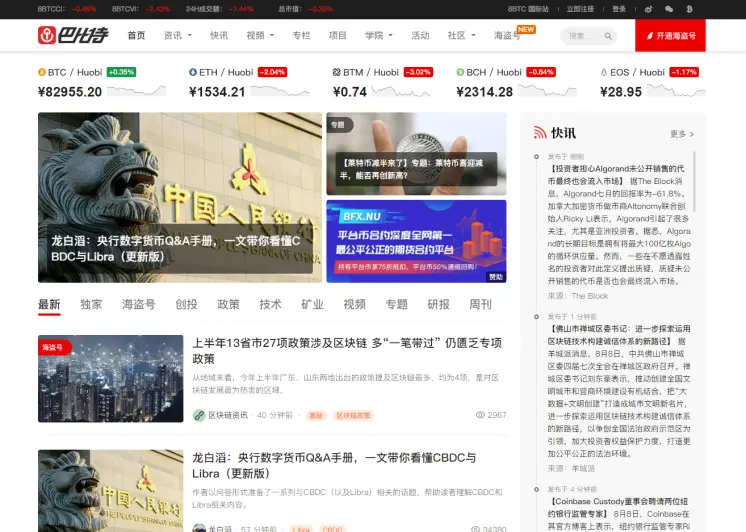Open the 莱特币减半 feature banner
This screenshot has width=746, height=532.
click(416, 154)
